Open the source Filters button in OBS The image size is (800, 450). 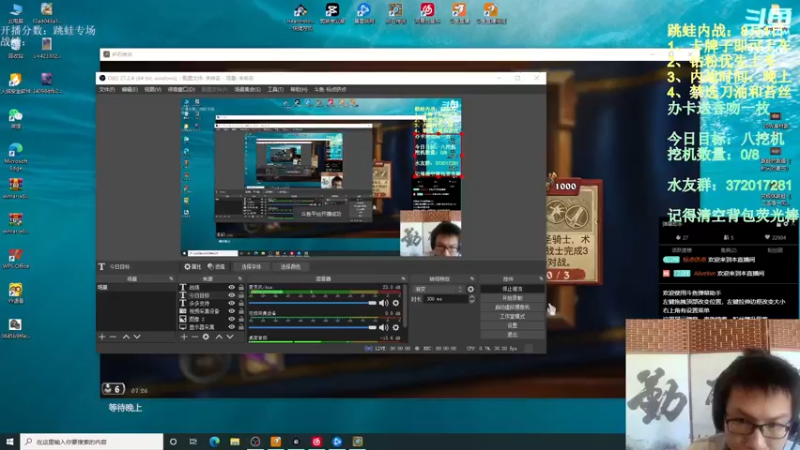(x=216, y=266)
